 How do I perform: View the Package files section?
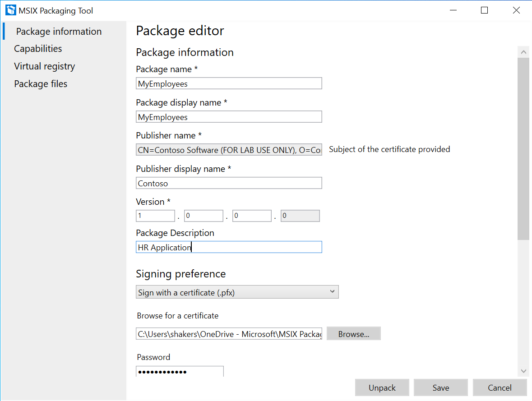(x=41, y=83)
